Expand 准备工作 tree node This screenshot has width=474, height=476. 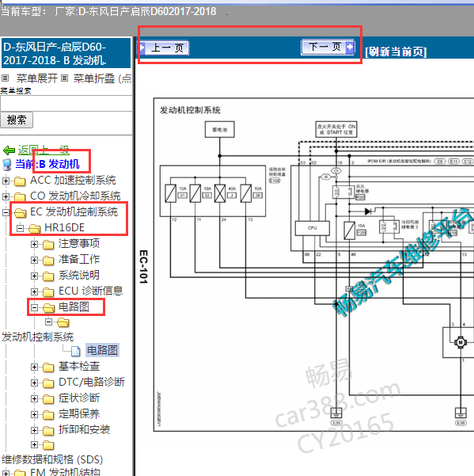click(34, 260)
